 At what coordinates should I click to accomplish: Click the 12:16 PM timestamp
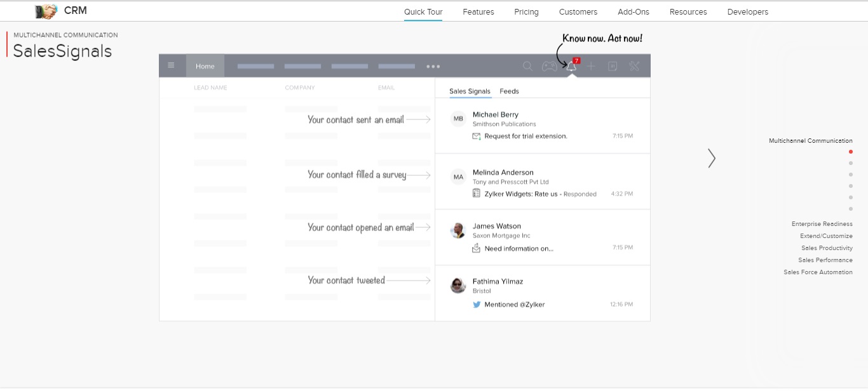[621, 304]
